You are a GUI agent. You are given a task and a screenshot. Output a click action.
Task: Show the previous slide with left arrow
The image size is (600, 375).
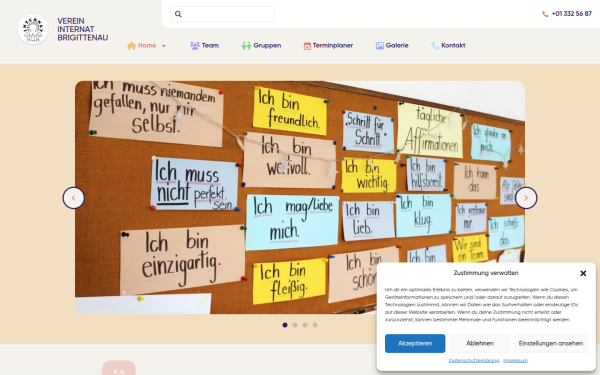coord(73,198)
